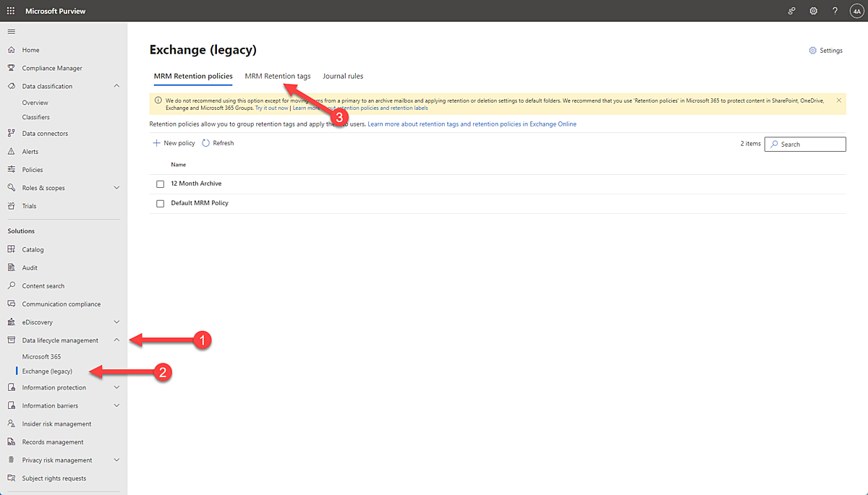Open the help question mark icon
This screenshot has width=868, height=495.
point(835,11)
